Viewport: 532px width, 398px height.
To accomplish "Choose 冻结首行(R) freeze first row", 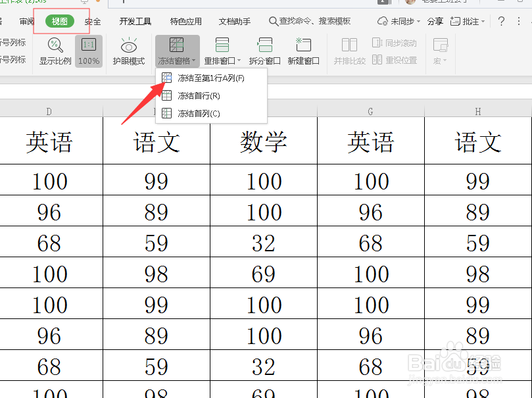I will coord(211,95).
